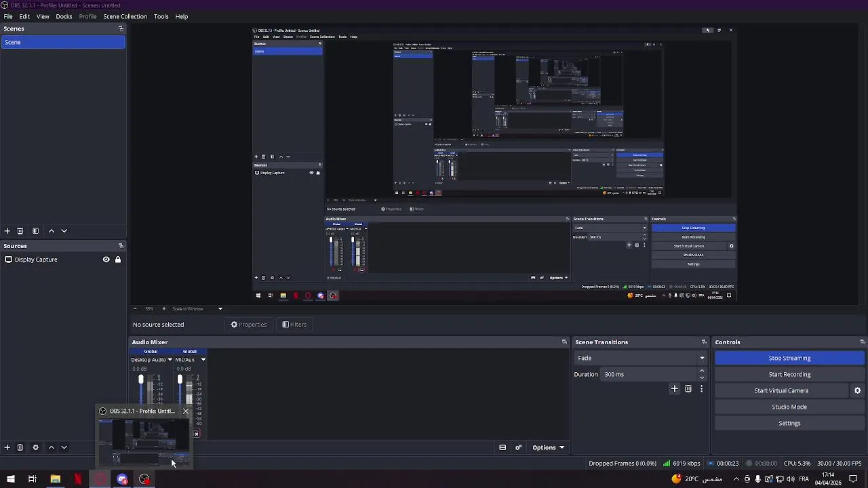
Task: Remove the transition with trash icon
Action: (x=688, y=389)
